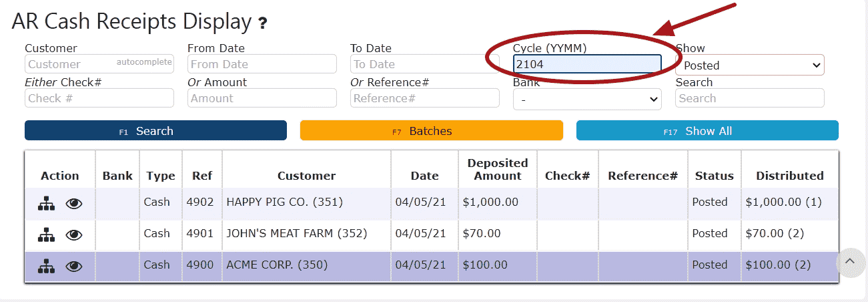Image resolution: width=868 pixels, height=302 pixels.
Task: Sort by the Customer column header
Action: 307,176
